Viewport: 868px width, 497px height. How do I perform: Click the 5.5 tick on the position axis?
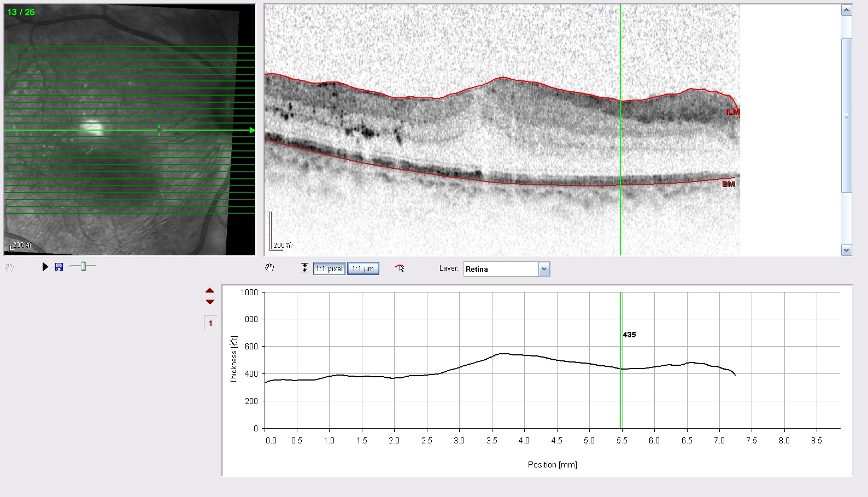(622, 441)
